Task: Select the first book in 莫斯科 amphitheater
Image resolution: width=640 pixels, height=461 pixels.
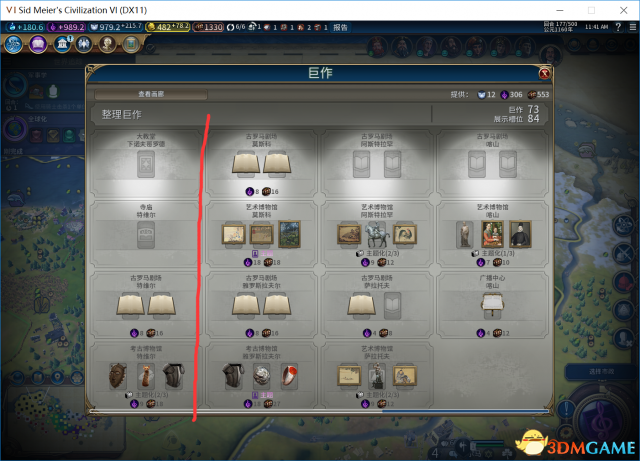Action: point(246,164)
